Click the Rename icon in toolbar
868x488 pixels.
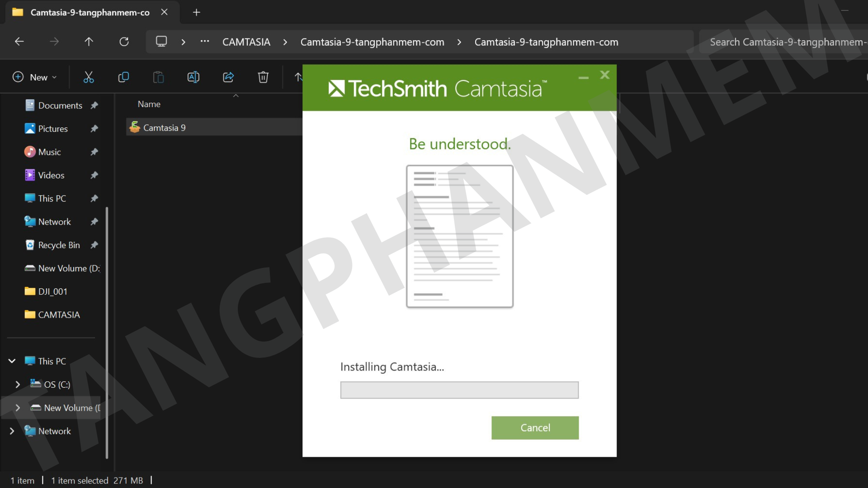(193, 77)
